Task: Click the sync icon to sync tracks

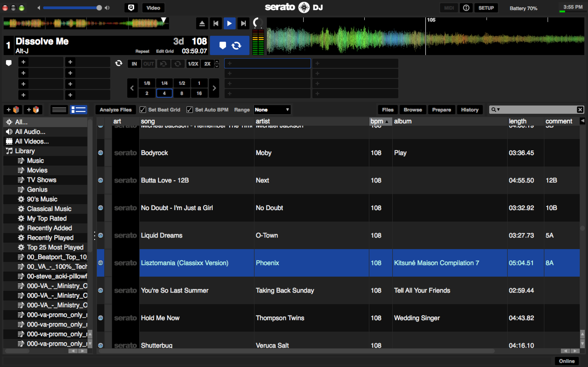Action: [x=237, y=46]
